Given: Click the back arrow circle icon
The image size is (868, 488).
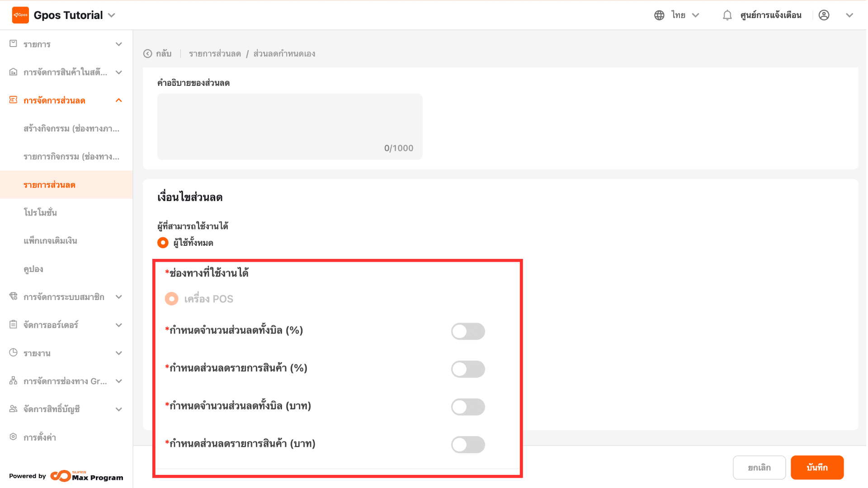Looking at the screenshot, I should (147, 54).
